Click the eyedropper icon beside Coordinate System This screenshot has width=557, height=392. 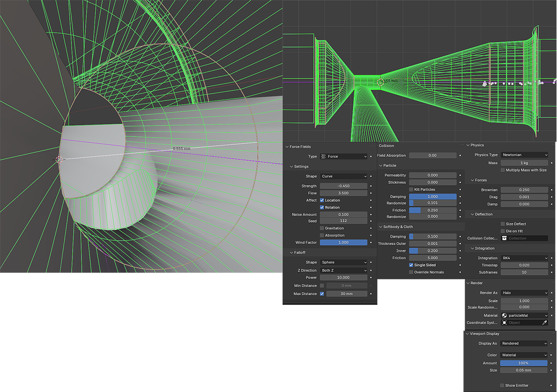(544, 323)
